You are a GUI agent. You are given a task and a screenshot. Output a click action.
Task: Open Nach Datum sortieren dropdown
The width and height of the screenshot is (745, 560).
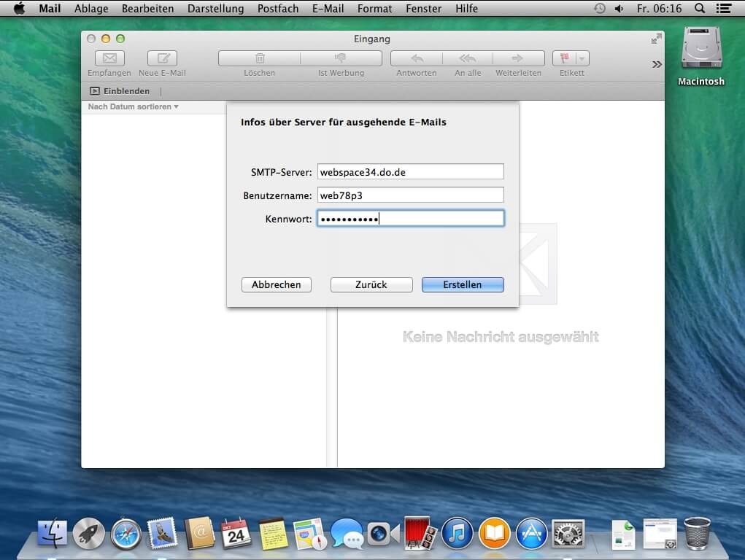(133, 106)
